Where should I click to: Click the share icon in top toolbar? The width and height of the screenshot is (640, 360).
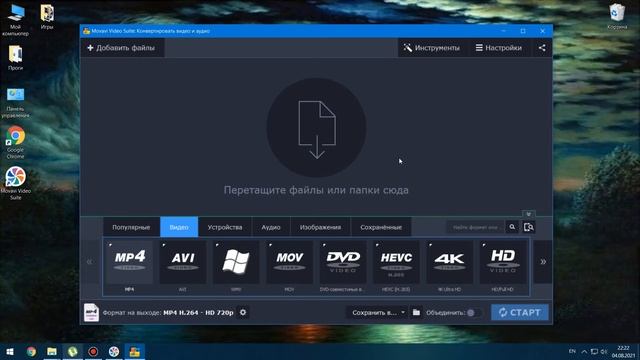point(542,48)
